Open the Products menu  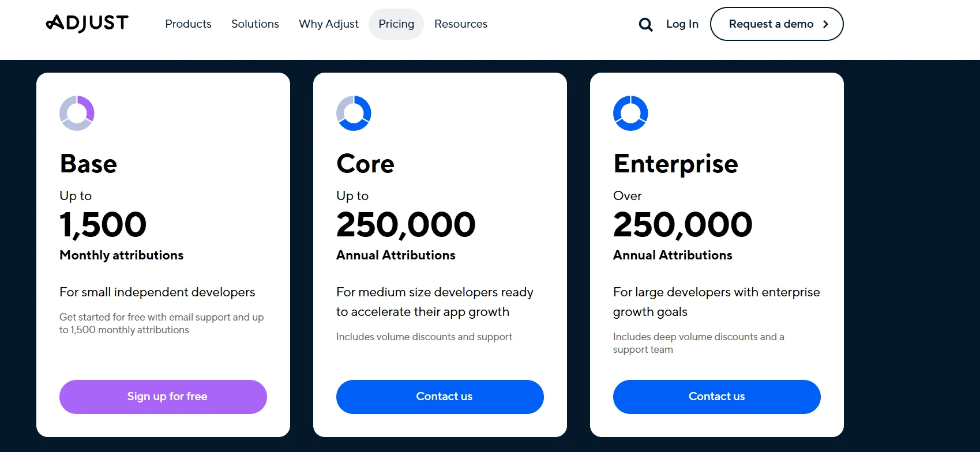[188, 24]
